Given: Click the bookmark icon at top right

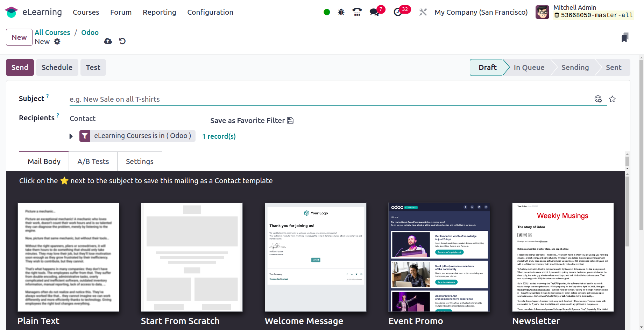Looking at the screenshot, I should (x=625, y=37).
